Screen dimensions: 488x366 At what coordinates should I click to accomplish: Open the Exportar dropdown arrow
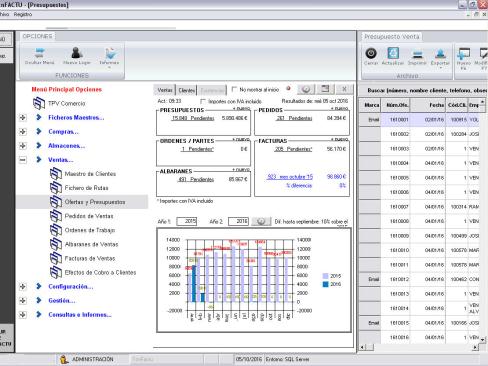click(440, 68)
